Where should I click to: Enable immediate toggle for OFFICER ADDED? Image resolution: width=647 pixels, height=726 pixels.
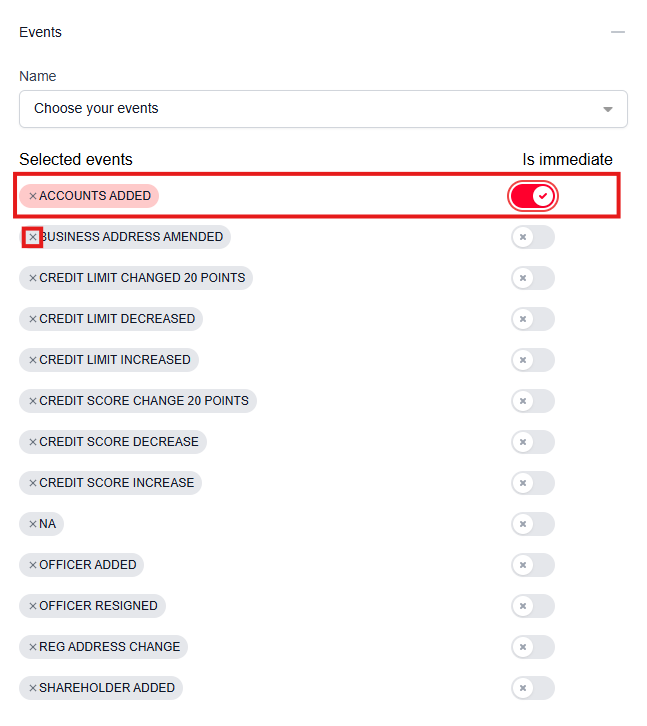point(532,565)
